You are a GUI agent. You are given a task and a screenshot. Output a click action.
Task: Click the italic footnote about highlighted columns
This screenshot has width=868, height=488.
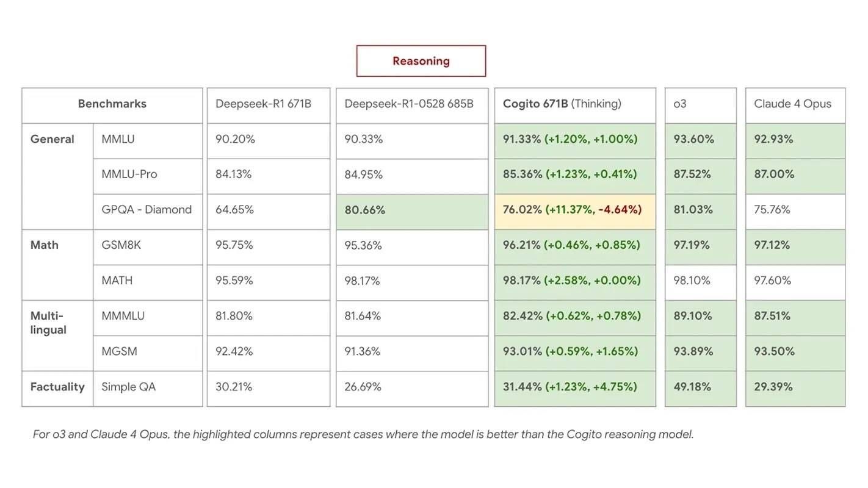pos(363,434)
